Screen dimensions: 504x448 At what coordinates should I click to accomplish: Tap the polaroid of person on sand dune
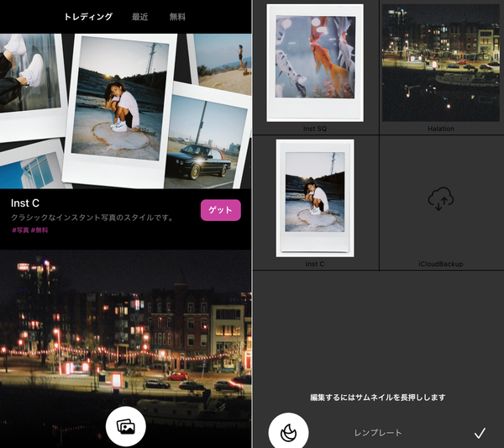point(223,64)
